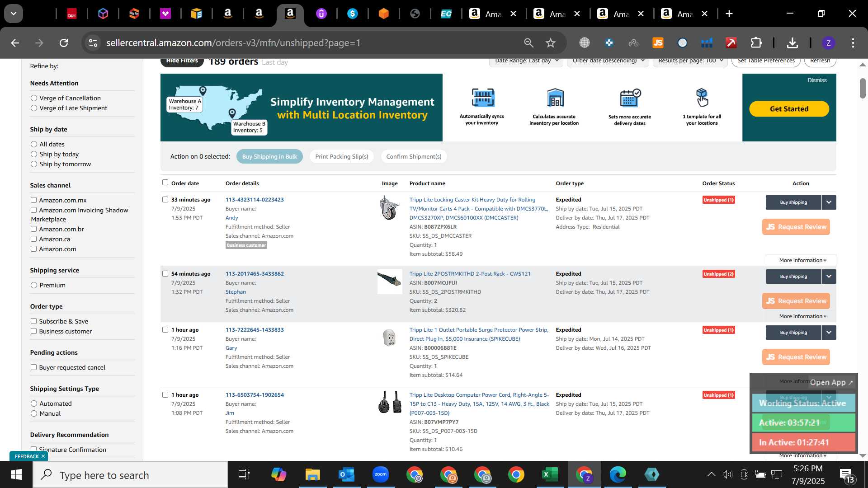Open the Extensions puzzle icon
This screenshot has width=868, height=488.
(756, 43)
